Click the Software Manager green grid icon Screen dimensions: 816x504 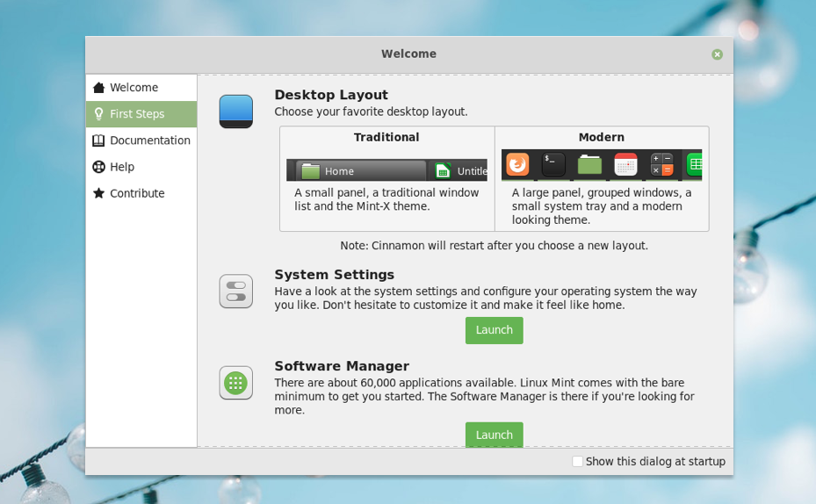pyautogui.click(x=235, y=383)
